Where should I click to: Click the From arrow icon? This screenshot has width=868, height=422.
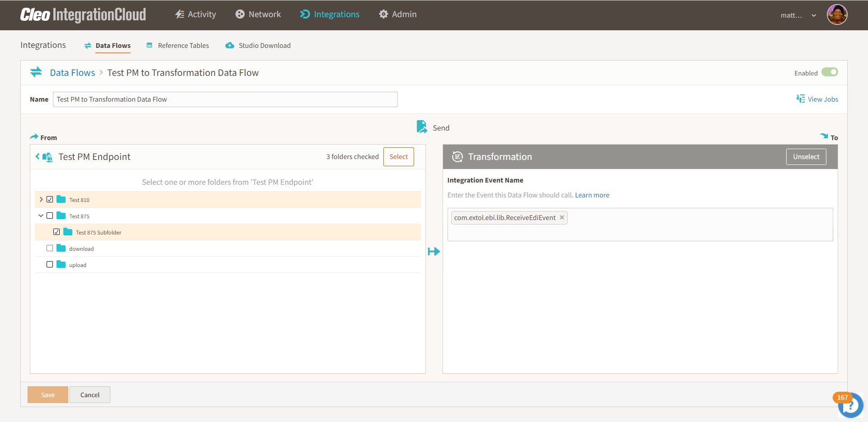34,136
